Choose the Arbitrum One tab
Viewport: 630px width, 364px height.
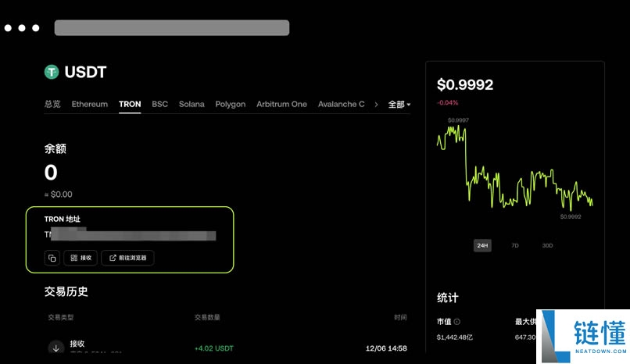[281, 104]
